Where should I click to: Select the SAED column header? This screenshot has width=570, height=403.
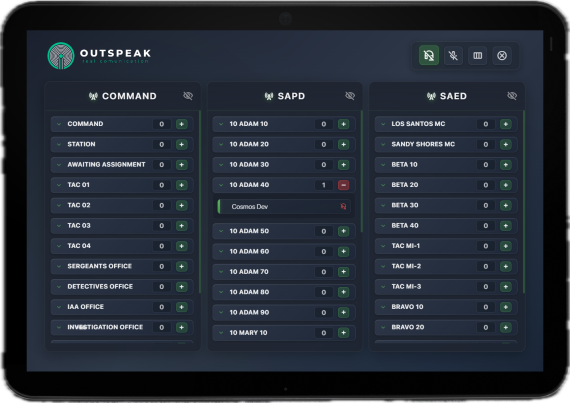tap(447, 96)
